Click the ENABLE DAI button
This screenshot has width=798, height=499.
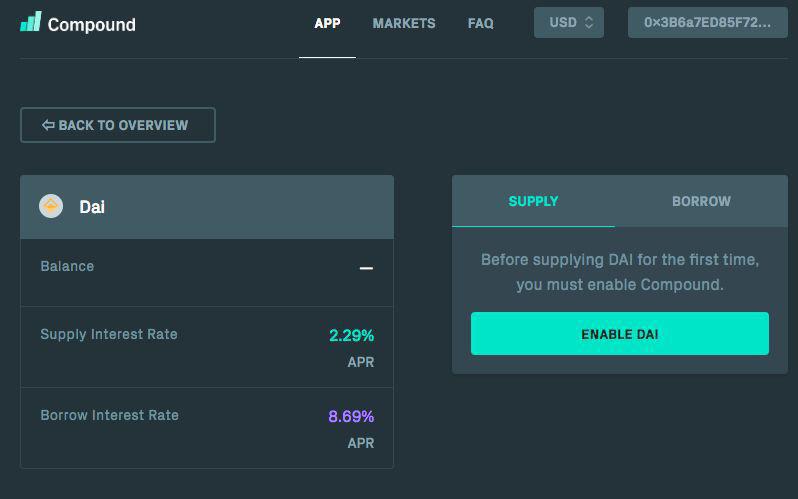pyautogui.click(x=620, y=334)
